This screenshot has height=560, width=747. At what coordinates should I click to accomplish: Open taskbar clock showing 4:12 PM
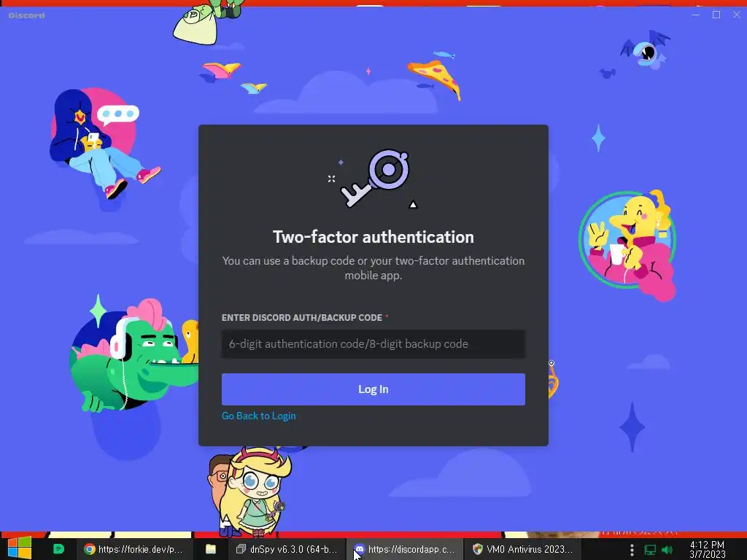707,549
